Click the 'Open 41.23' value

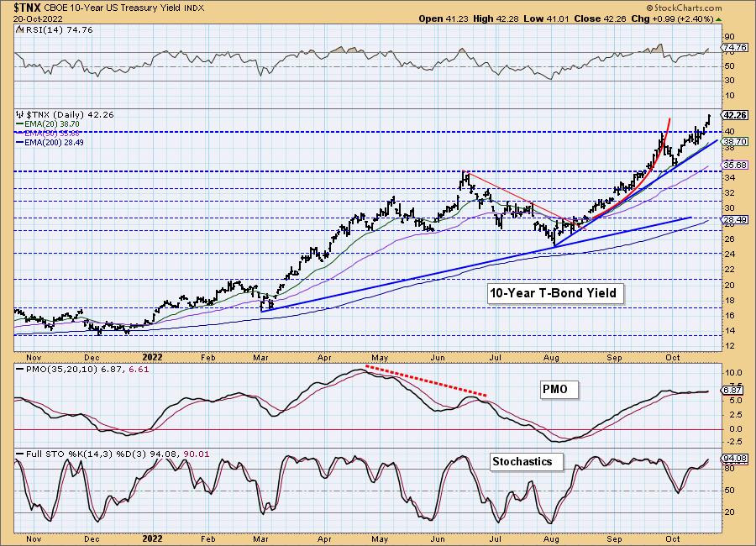(443, 18)
